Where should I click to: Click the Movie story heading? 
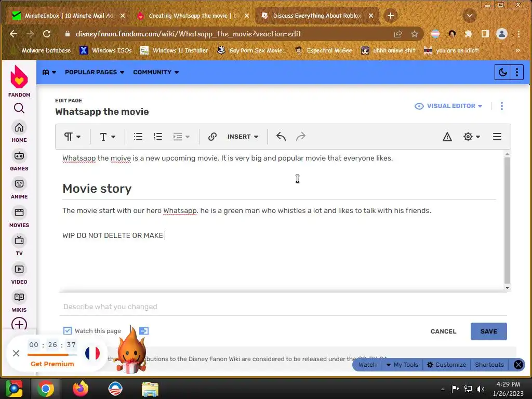(97, 188)
